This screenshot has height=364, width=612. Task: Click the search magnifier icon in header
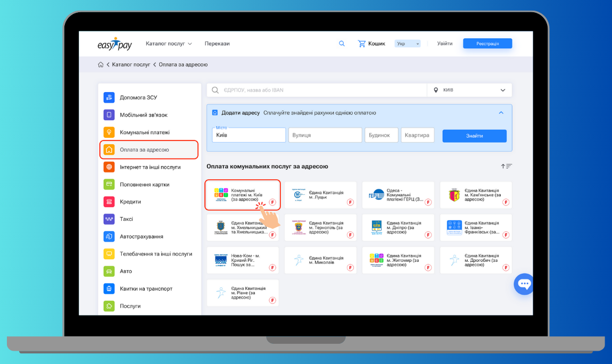tap(342, 44)
